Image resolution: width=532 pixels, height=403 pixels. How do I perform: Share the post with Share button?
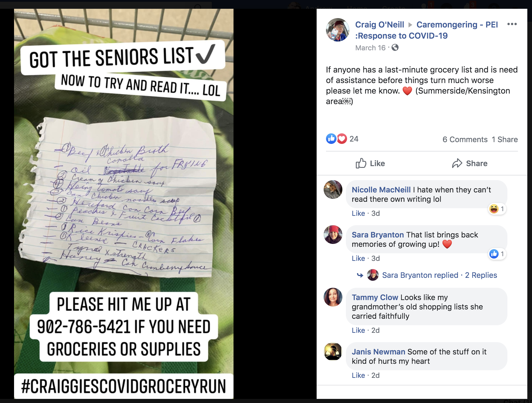pyautogui.click(x=470, y=163)
